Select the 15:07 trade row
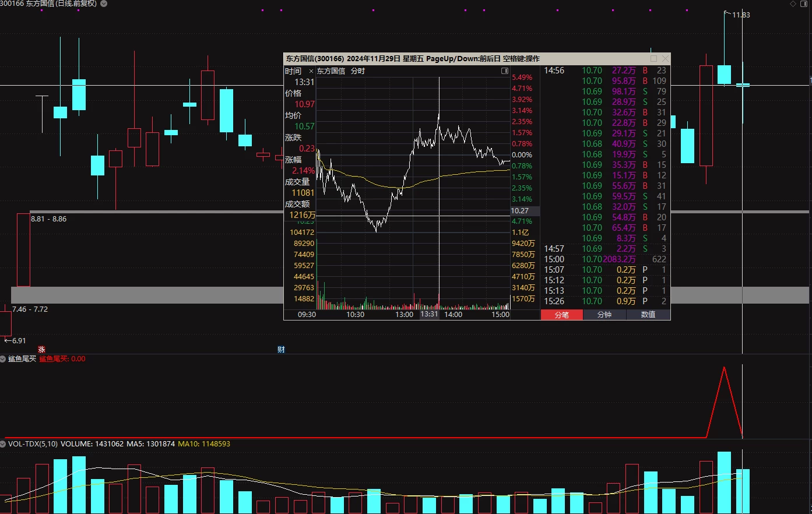 (x=605, y=270)
